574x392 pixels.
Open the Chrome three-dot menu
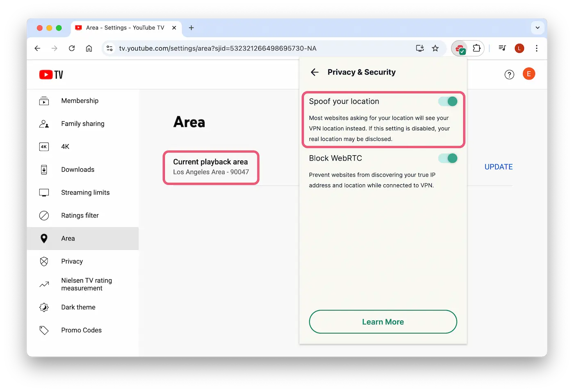[537, 48]
